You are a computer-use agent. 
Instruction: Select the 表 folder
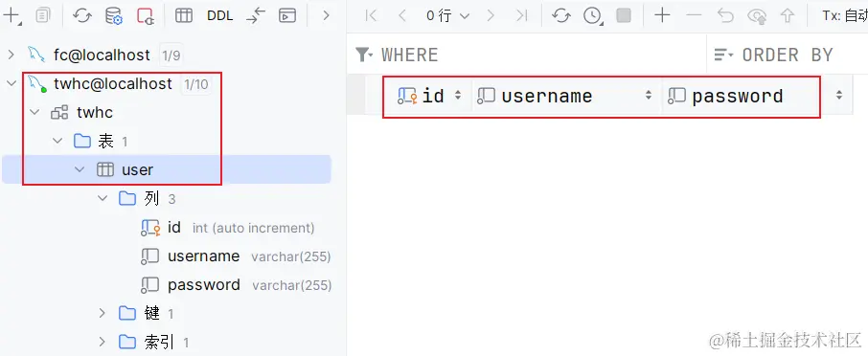click(105, 141)
